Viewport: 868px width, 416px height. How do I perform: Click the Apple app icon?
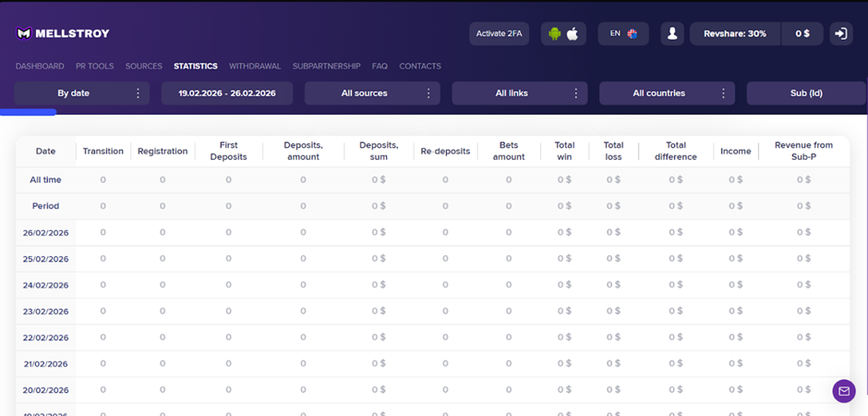point(573,34)
